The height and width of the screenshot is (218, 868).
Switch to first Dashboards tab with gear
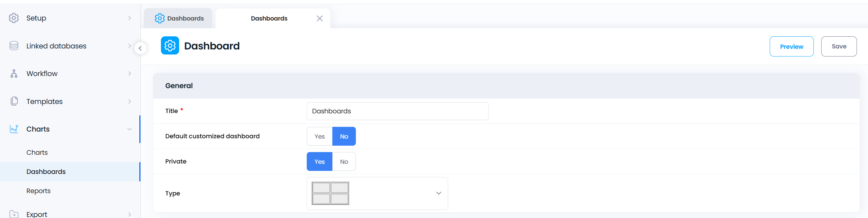pos(178,19)
